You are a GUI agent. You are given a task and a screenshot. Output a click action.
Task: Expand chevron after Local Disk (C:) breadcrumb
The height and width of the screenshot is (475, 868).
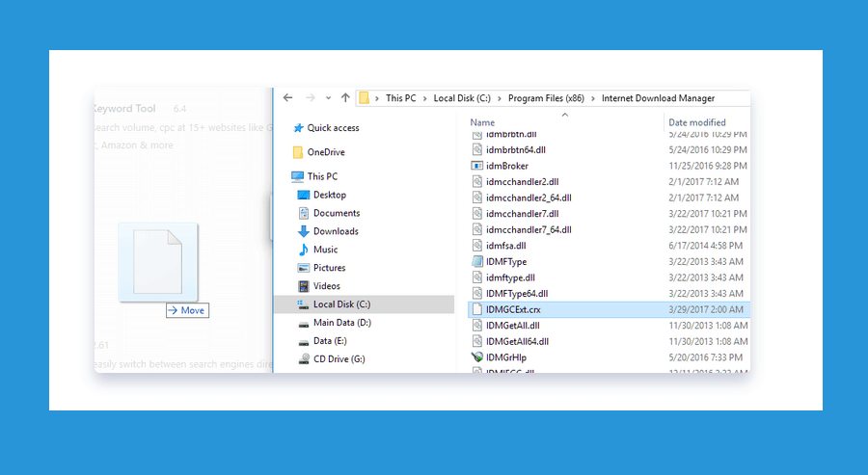tap(500, 98)
